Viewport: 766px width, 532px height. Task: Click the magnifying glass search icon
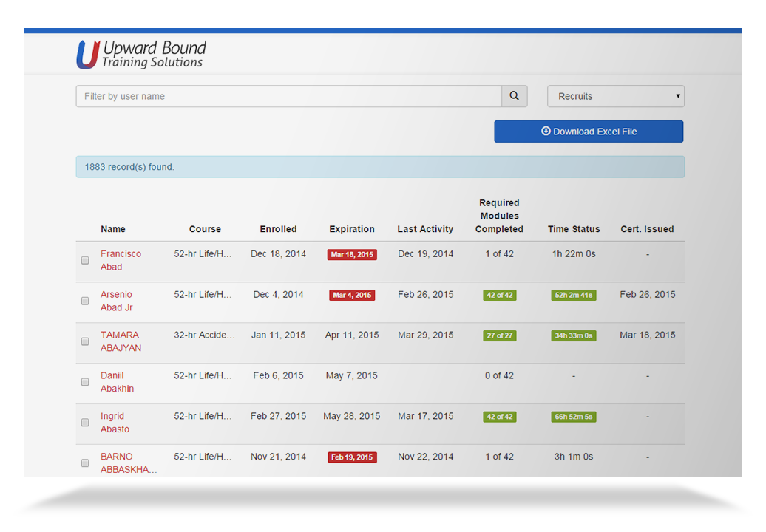point(514,96)
